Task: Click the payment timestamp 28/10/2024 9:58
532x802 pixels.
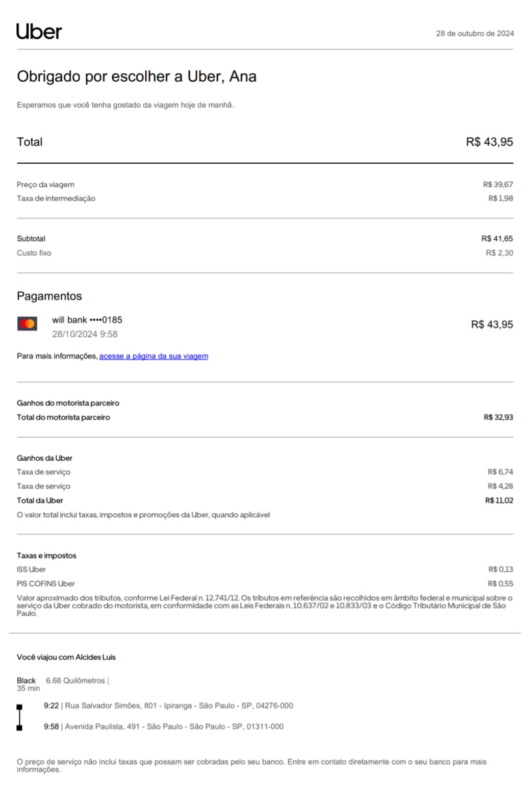Action: [x=85, y=334]
